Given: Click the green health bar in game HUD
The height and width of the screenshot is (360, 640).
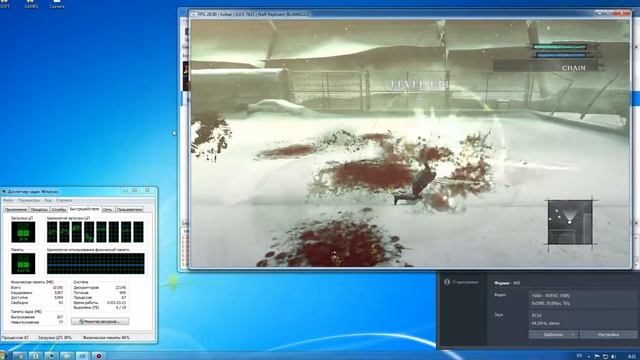Looking at the screenshot, I should [560, 47].
